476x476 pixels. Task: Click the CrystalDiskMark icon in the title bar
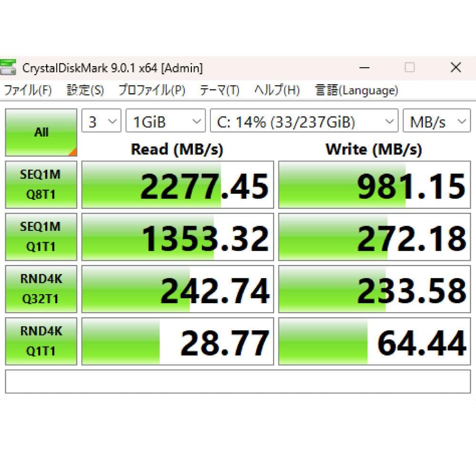(9, 68)
